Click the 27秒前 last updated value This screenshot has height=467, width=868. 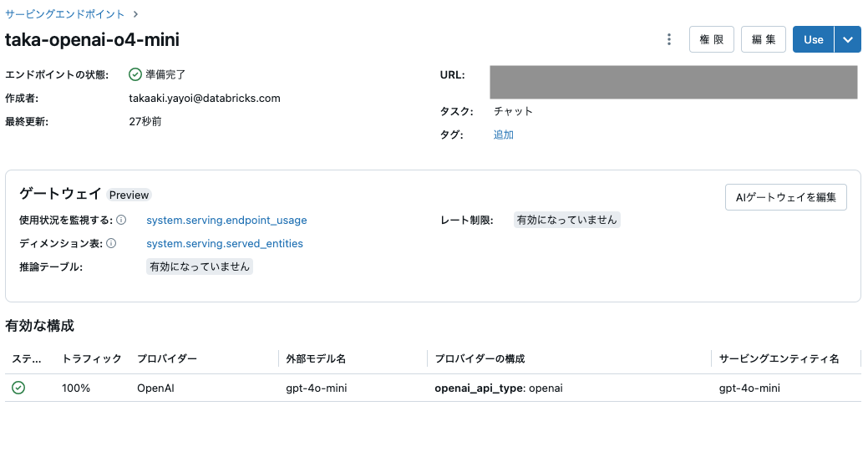point(145,121)
